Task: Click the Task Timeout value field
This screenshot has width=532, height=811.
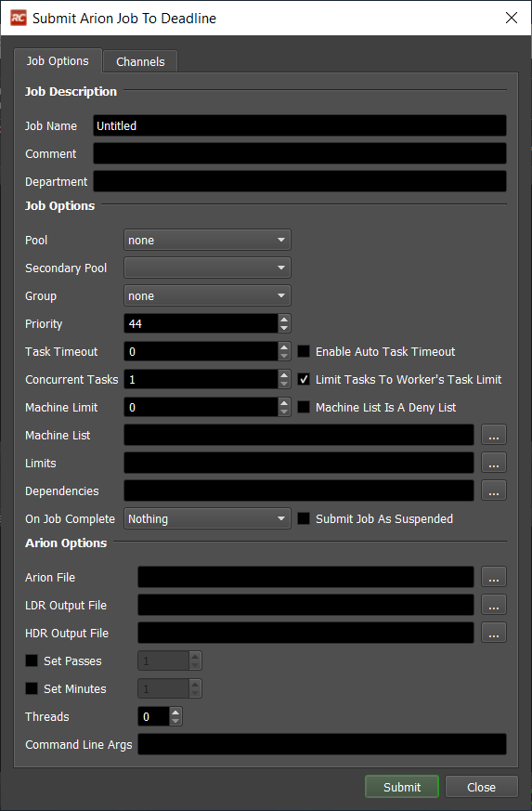Action: 201,352
